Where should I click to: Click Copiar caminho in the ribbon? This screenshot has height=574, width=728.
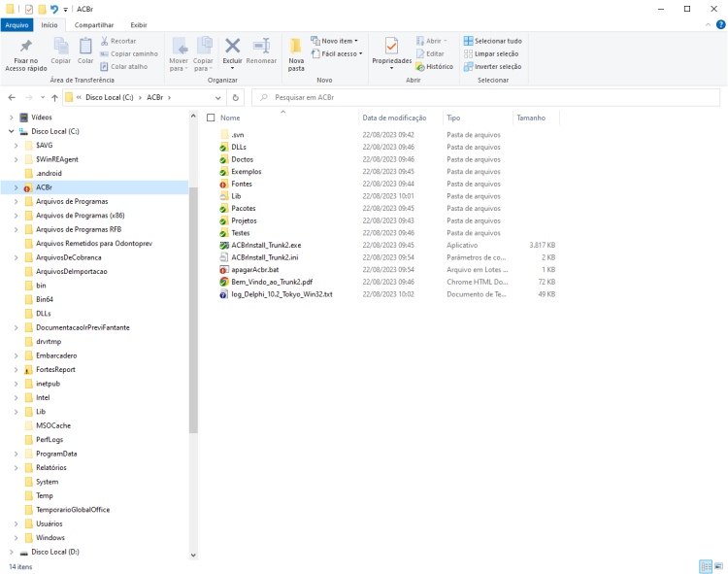129,53
